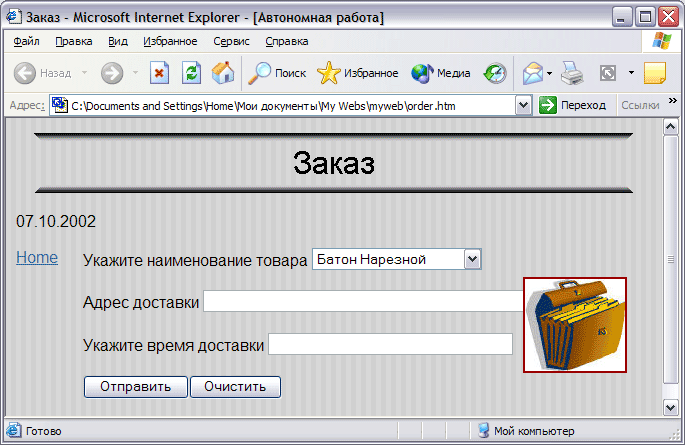Image resolution: width=685 pixels, height=445 pixels.
Task: Click inside the Адрес доставки field
Action: [x=363, y=301]
